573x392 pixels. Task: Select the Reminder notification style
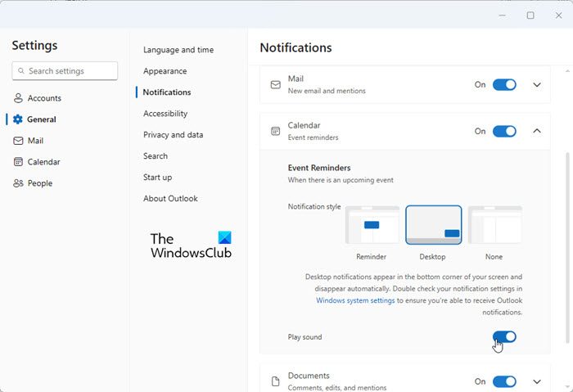click(x=372, y=225)
